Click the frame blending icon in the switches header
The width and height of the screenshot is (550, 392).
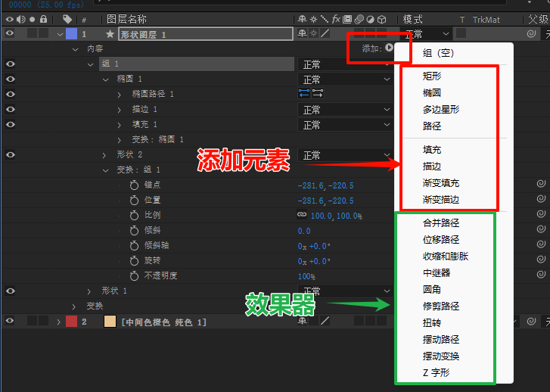(347, 19)
